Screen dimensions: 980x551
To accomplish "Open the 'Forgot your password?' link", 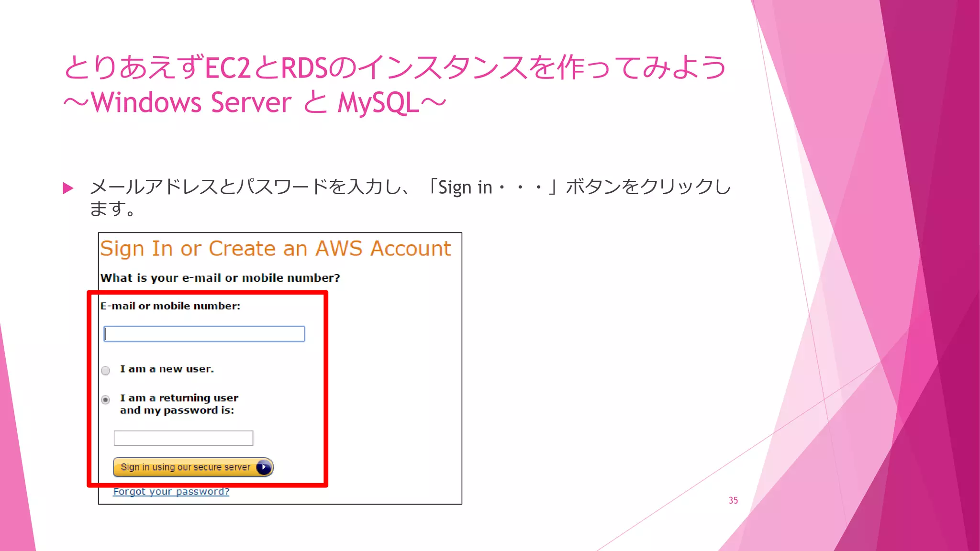I will coord(171,492).
